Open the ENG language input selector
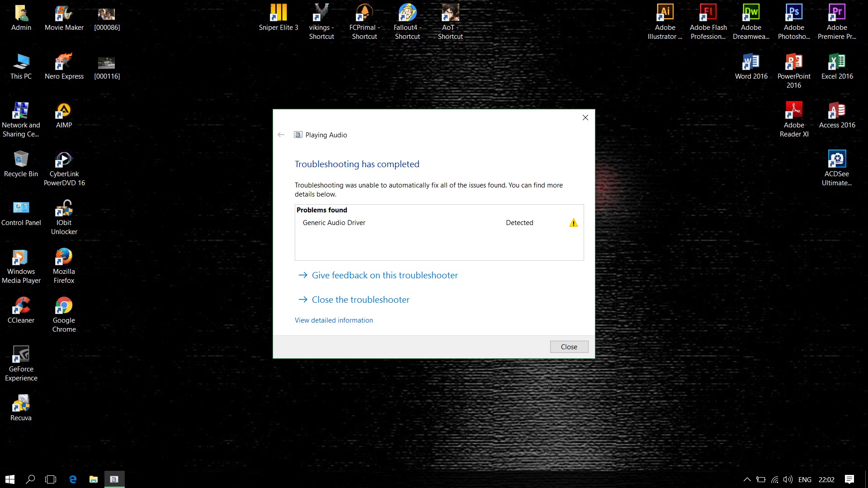The image size is (868, 488). click(x=805, y=479)
